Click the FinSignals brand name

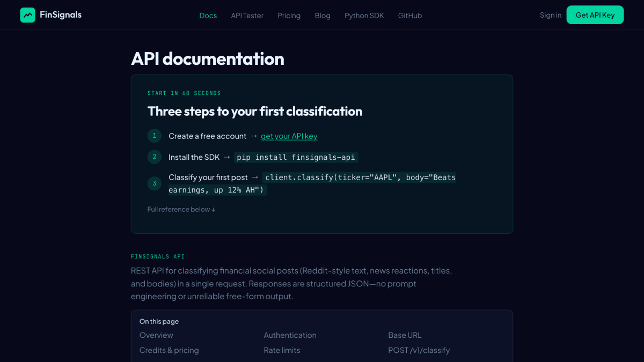click(x=61, y=15)
